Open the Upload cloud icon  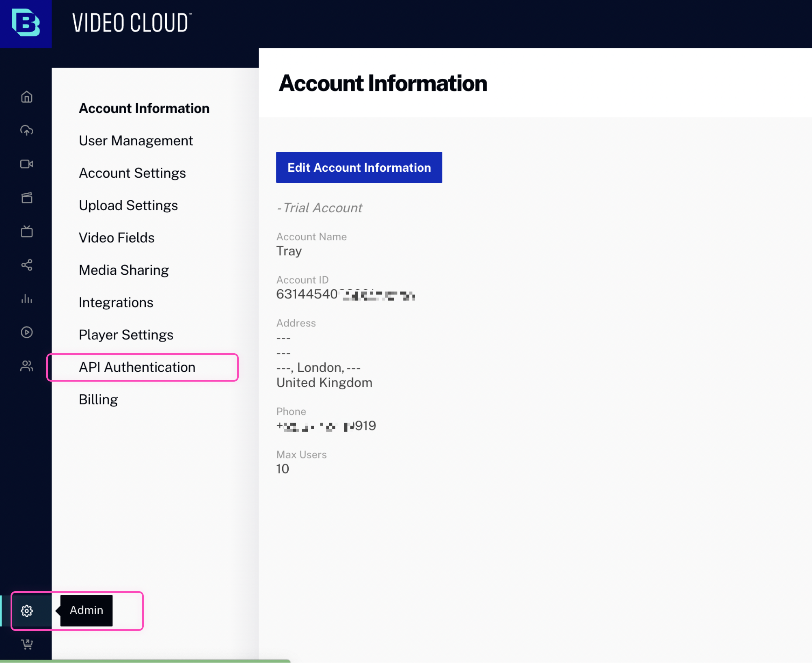click(26, 131)
